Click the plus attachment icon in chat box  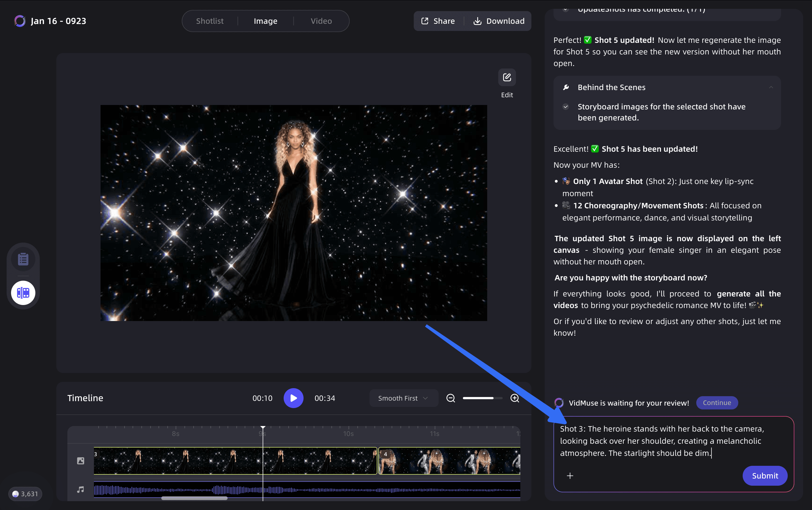(x=570, y=475)
